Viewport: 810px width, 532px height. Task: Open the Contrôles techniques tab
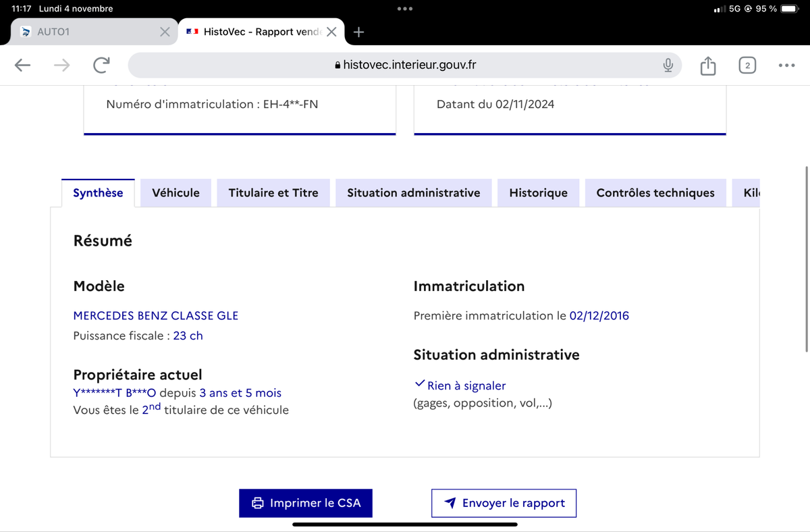(x=655, y=192)
